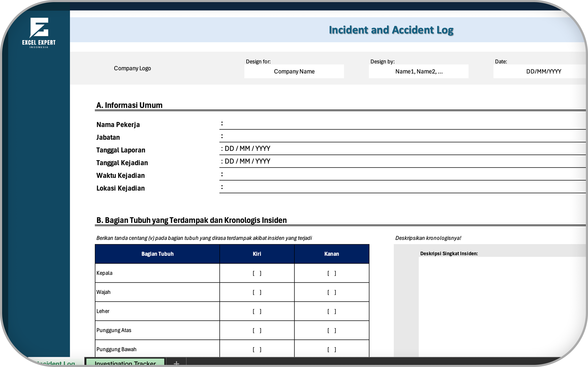The image size is (588, 367).
Task: Mark Punggung Atas Kiri checkbox
Action: coord(257,330)
